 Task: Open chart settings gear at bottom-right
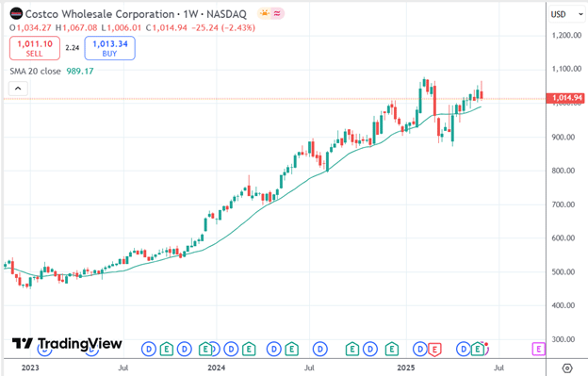coord(567,368)
